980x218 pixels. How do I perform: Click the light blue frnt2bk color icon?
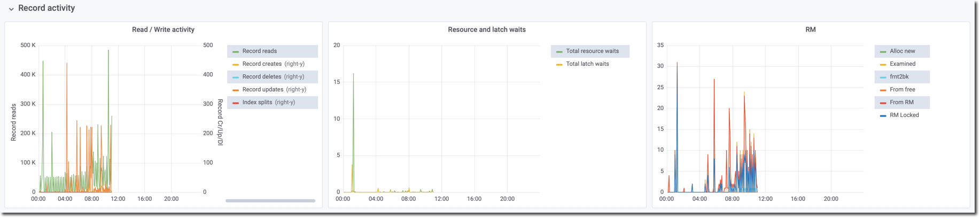pos(883,77)
